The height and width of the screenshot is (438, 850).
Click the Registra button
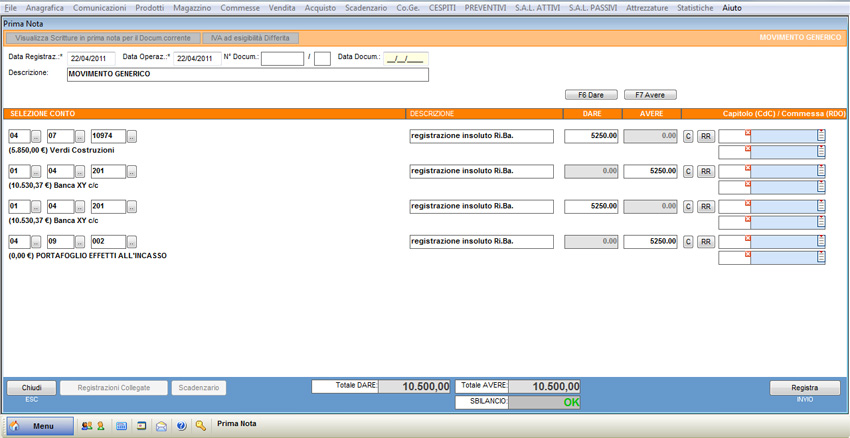pyautogui.click(x=804, y=388)
